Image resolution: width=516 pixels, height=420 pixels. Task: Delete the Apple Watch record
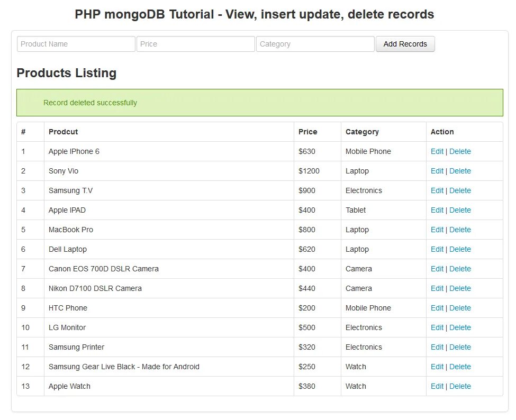[460, 386]
